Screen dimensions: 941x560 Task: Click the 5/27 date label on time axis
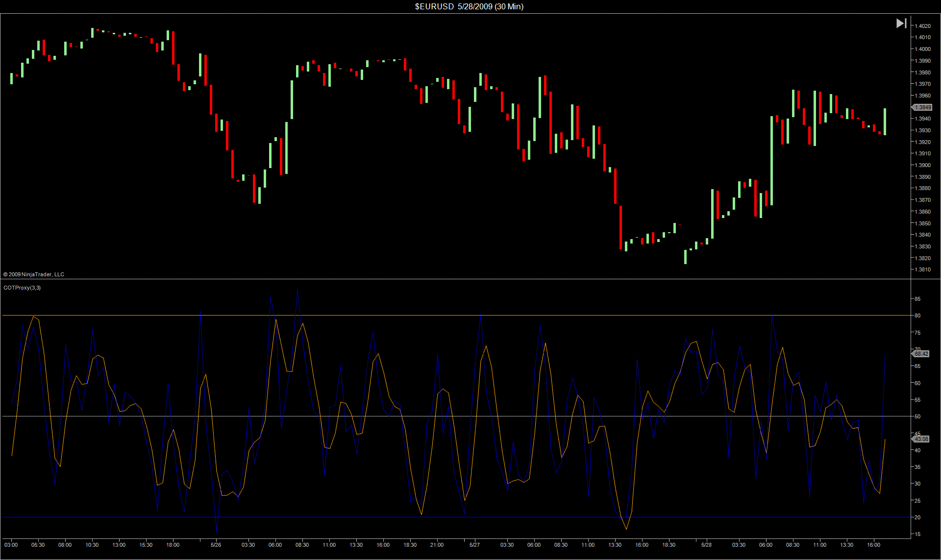click(474, 545)
